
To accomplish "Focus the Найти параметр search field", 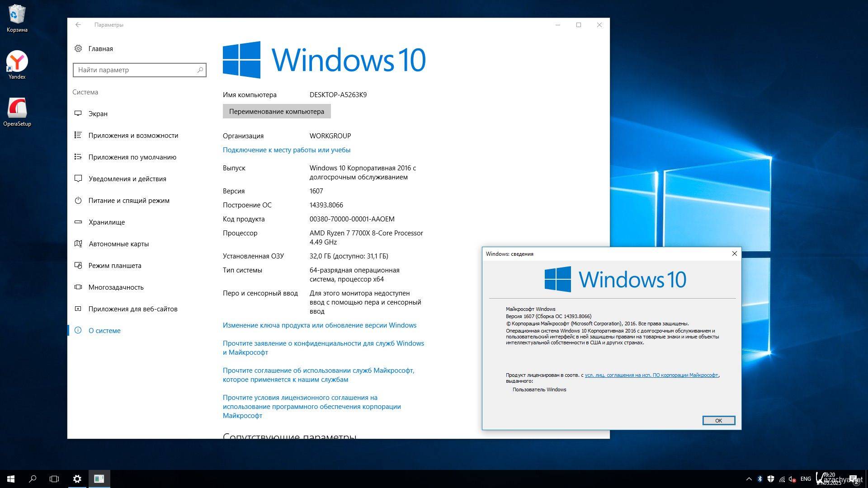I will tap(136, 70).
